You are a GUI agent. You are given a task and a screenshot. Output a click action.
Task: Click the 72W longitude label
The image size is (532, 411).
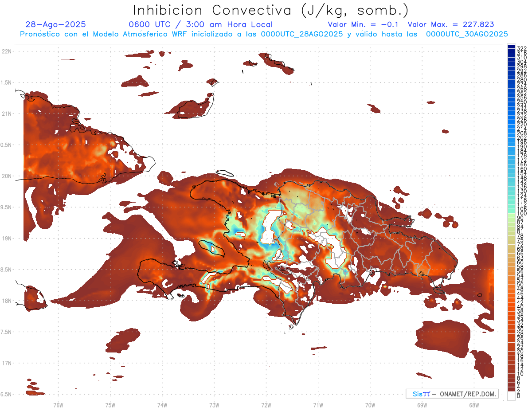coord(266,405)
